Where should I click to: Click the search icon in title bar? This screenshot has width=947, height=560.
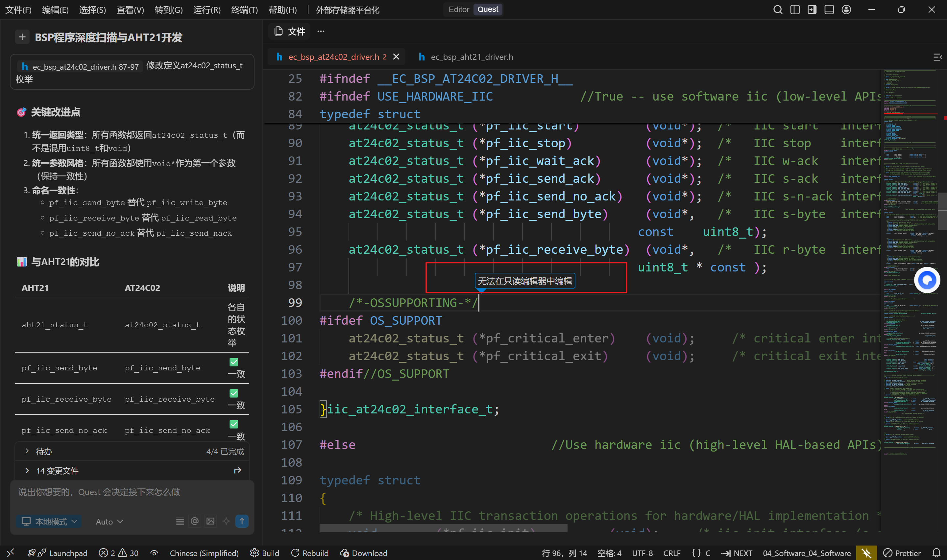[x=778, y=10]
